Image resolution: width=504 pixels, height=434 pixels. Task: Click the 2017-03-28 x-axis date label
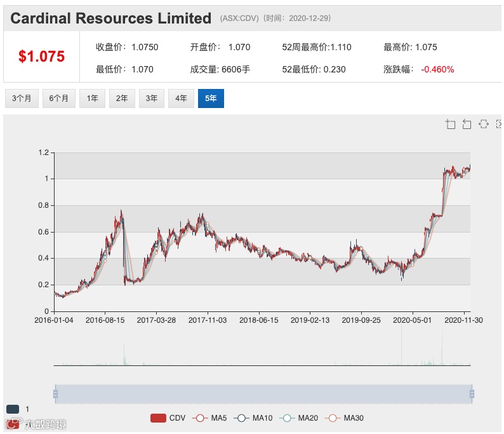(156, 320)
